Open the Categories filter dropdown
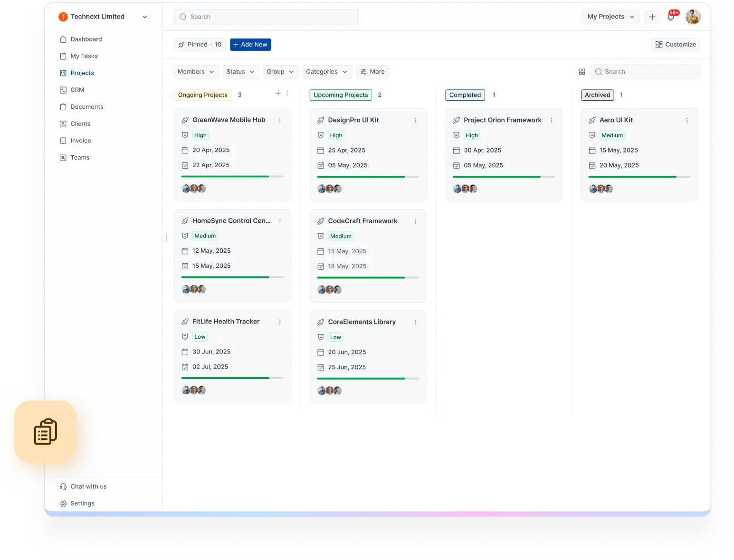734x560 pixels. pyautogui.click(x=327, y=72)
